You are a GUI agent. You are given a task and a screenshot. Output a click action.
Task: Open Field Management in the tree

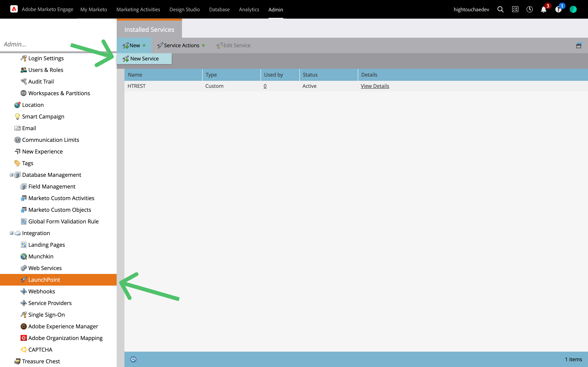(52, 186)
